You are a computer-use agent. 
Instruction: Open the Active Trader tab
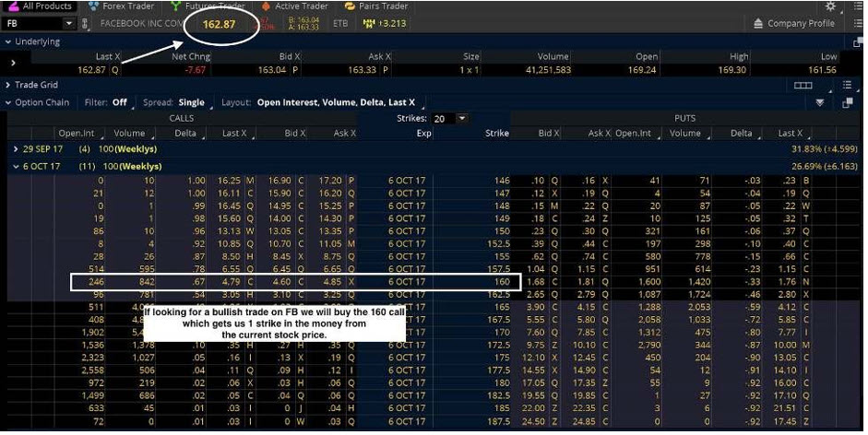[294, 6]
